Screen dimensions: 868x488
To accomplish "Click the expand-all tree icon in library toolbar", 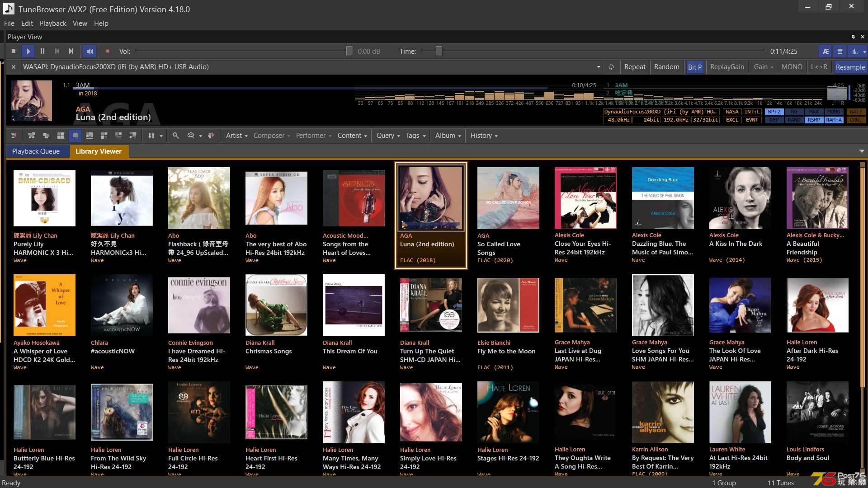I will 31,136.
